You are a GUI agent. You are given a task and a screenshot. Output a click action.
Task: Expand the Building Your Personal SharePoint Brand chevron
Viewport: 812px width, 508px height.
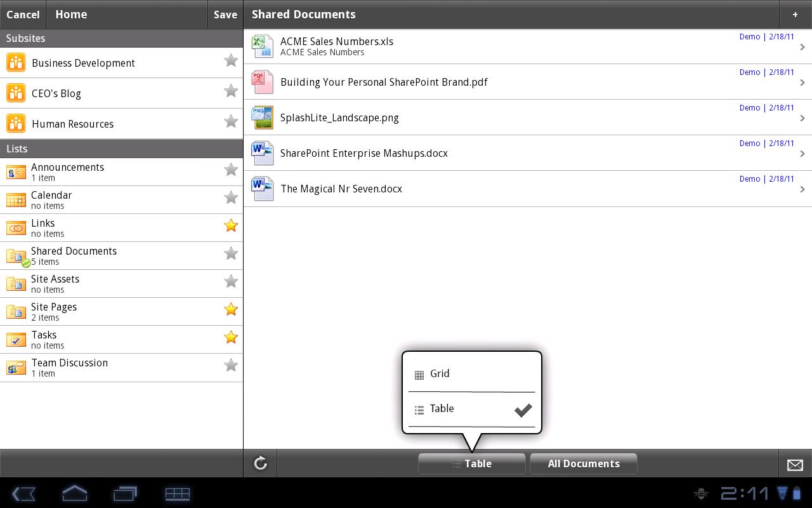tap(802, 83)
